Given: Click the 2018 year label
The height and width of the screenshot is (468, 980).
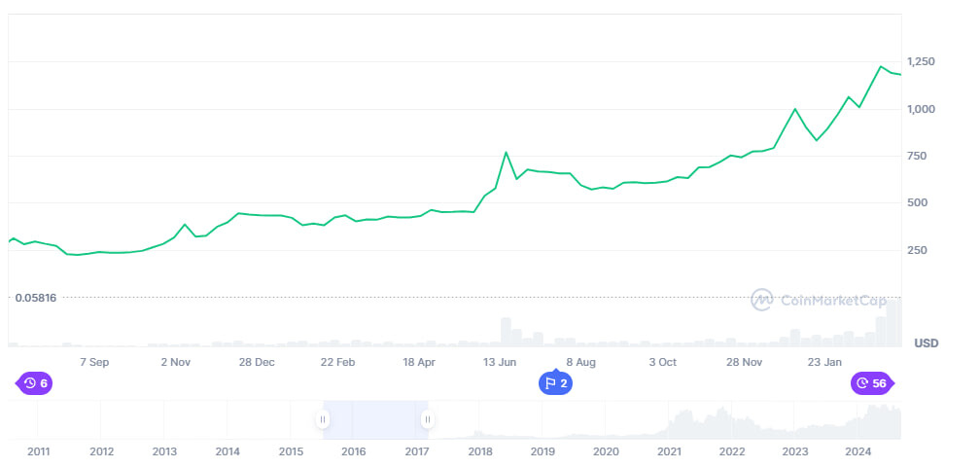Looking at the screenshot, I should (480, 451).
